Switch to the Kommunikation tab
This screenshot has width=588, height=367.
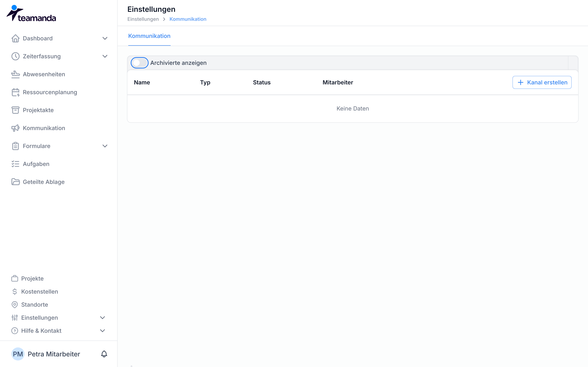point(149,36)
